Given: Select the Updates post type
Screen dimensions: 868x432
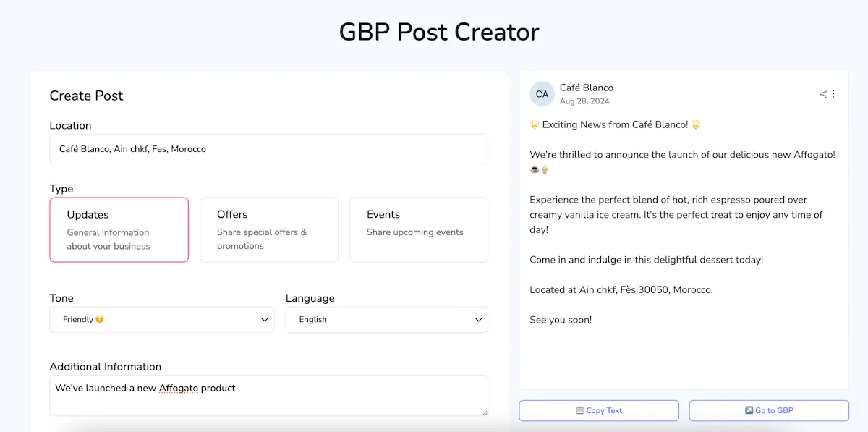Looking at the screenshot, I should (119, 229).
